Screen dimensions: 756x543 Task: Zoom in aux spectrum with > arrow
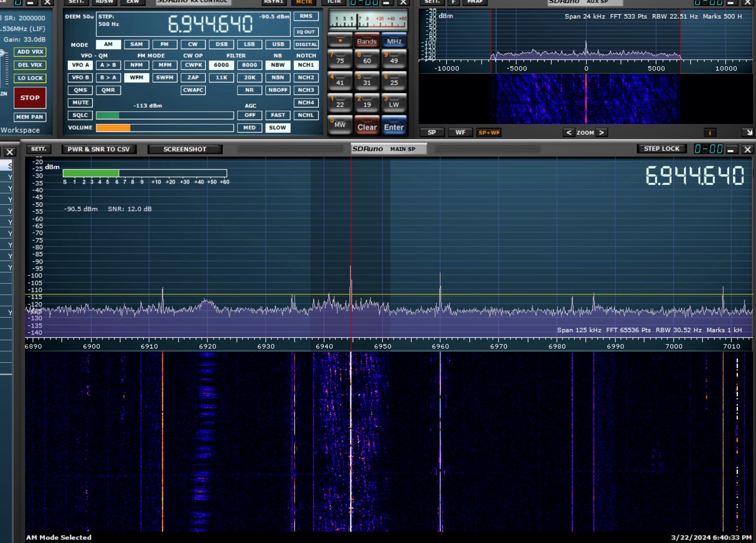click(x=601, y=132)
